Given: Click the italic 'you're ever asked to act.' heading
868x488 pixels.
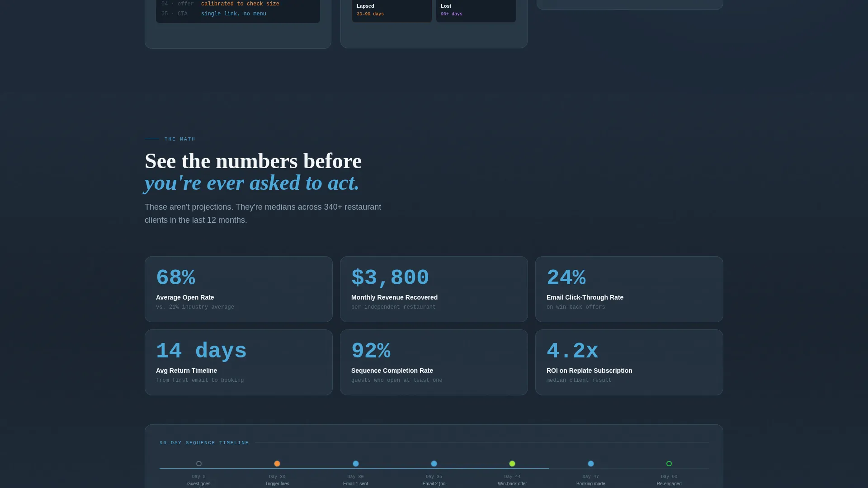Looking at the screenshot, I should 252,183.
